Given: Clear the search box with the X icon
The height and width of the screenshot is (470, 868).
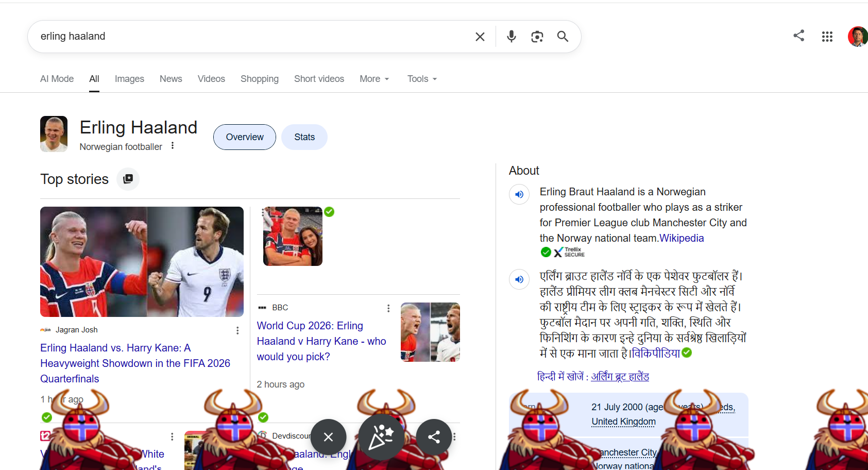Looking at the screenshot, I should click(480, 37).
